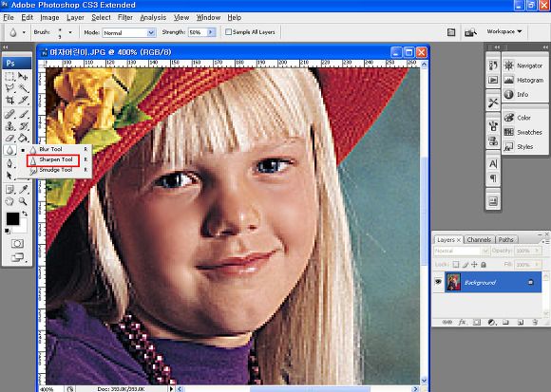Select the Eyedropper tool

tap(23, 190)
